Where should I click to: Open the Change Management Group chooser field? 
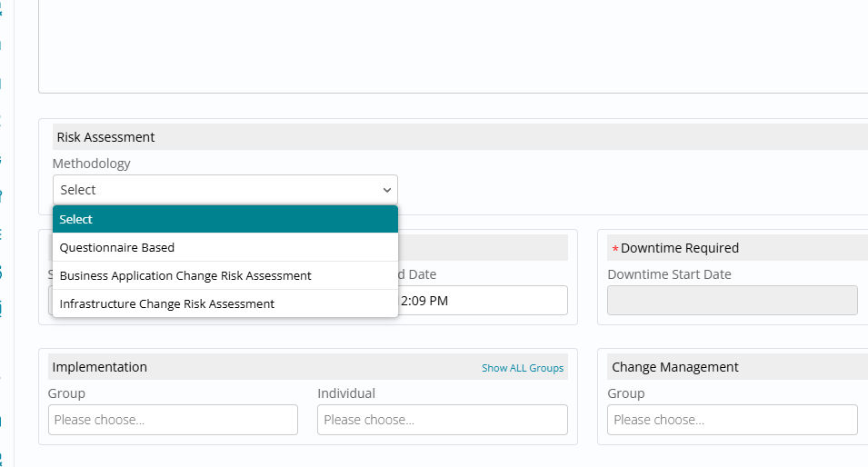coord(732,420)
